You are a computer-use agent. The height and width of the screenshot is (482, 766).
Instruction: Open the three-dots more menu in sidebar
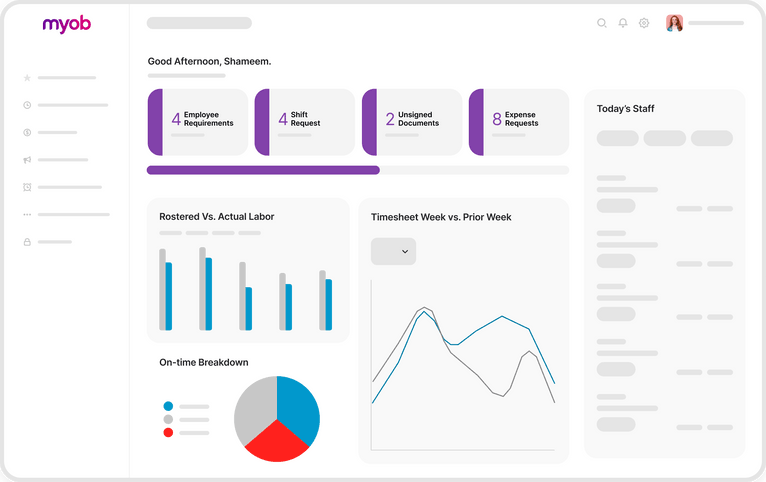(x=27, y=214)
